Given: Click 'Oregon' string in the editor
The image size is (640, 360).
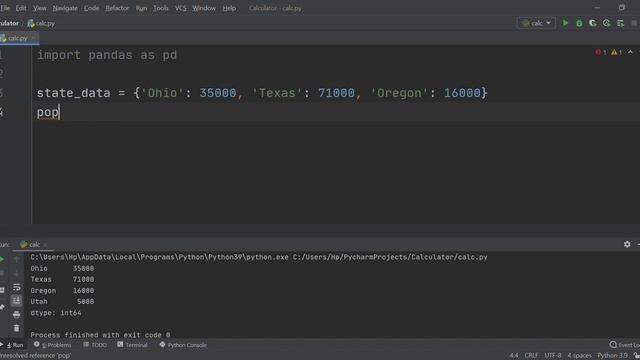Looking at the screenshot, I should pyautogui.click(x=399, y=93).
